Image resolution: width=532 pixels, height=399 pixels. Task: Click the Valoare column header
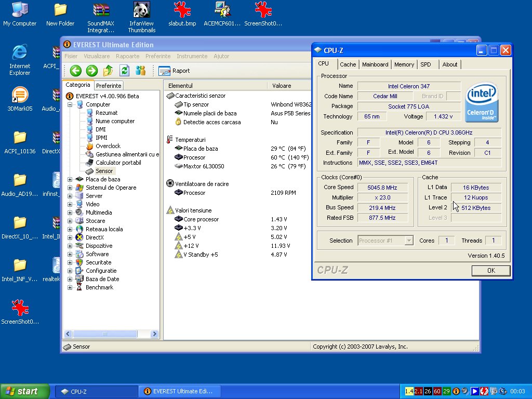point(289,86)
